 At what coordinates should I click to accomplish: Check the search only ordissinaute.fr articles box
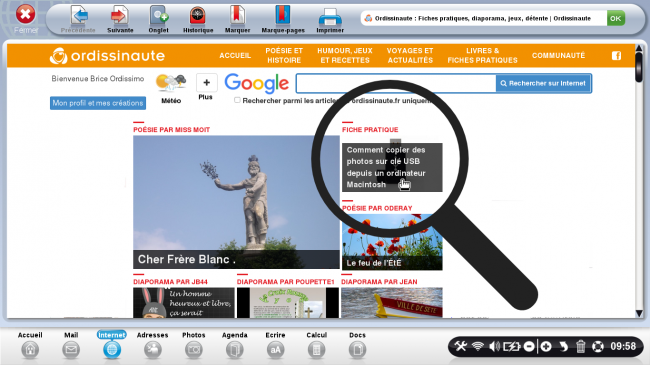pos(237,100)
